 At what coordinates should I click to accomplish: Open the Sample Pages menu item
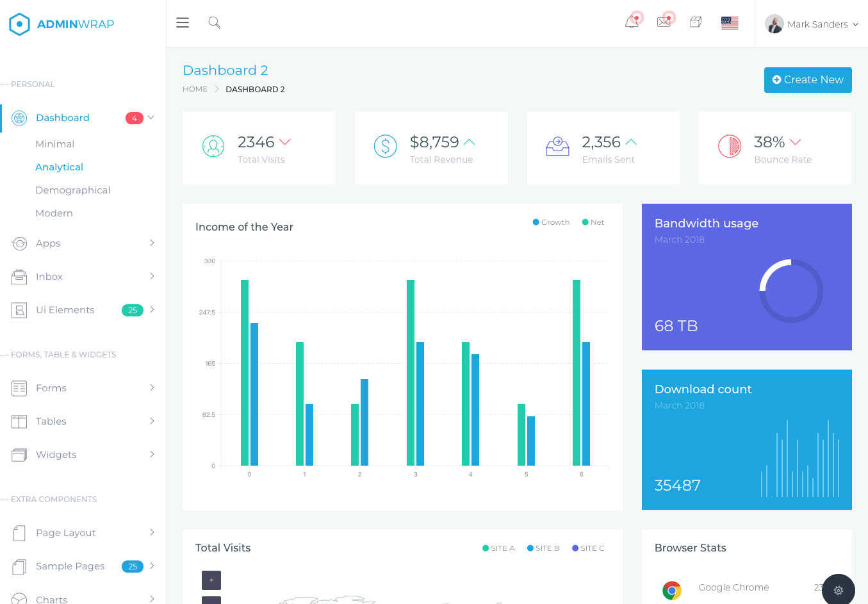point(83,566)
